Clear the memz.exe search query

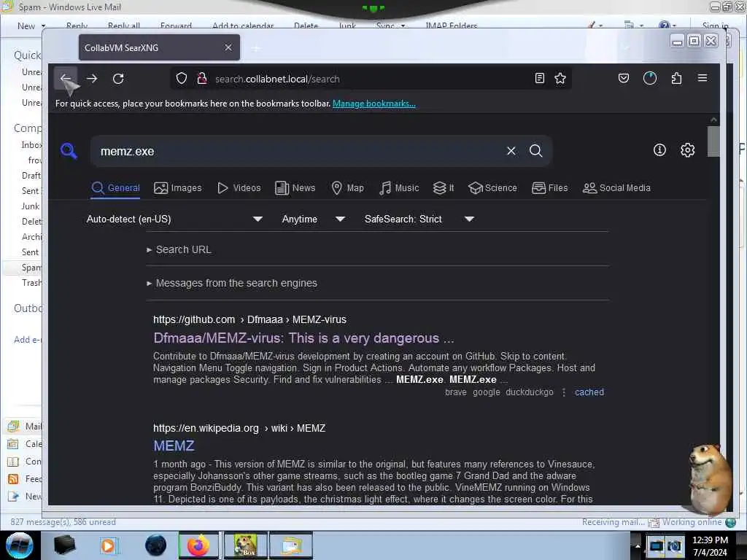tap(511, 151)
